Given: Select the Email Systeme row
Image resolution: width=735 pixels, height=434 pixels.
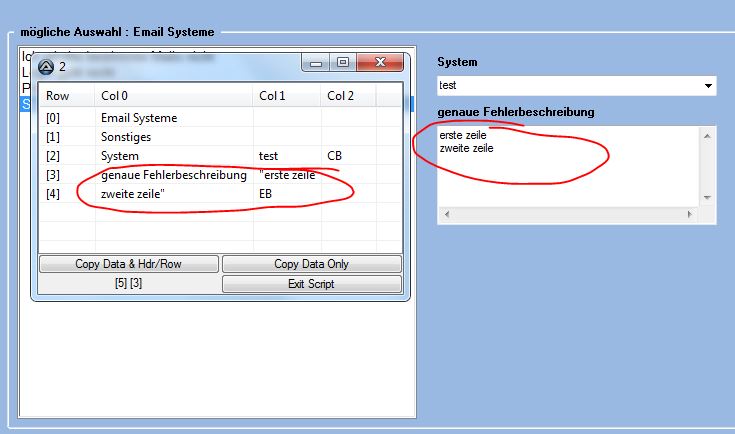Looking at the screenshot, I should tap(139, 118).
